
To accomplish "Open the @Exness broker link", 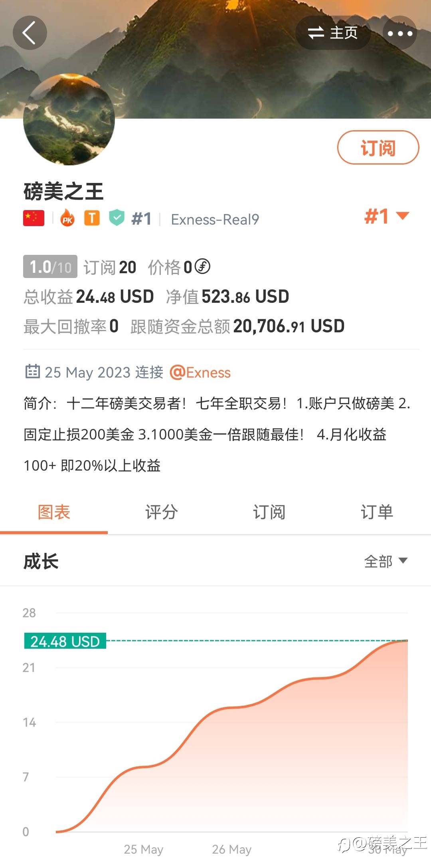I will coord(200,372).
